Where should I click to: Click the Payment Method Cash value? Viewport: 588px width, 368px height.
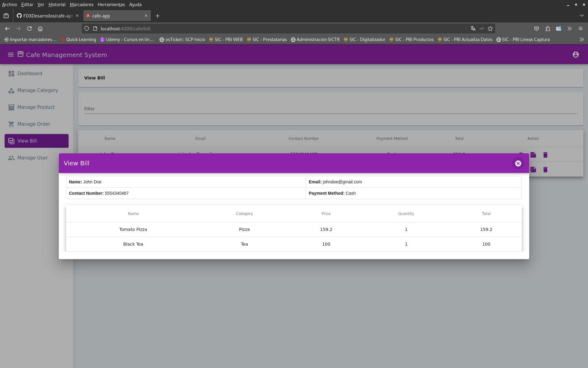click(x=350, y=193)
